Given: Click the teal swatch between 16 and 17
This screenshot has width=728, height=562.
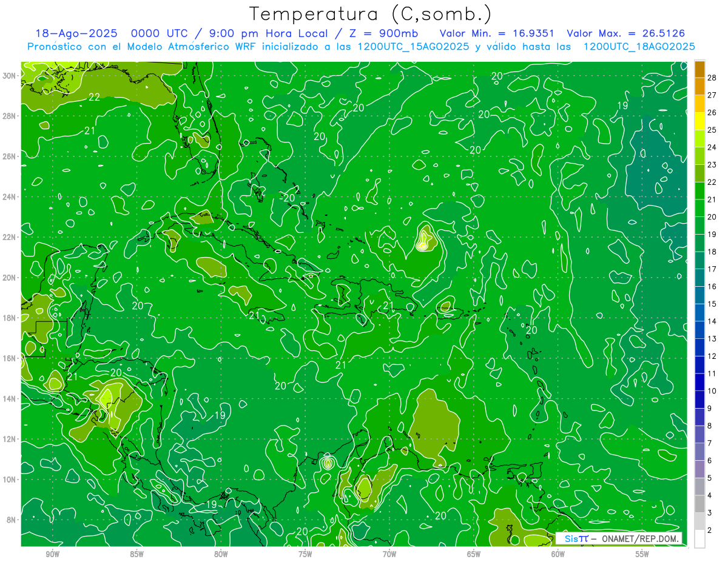Looking at the screenshot, I should point(699,278).
